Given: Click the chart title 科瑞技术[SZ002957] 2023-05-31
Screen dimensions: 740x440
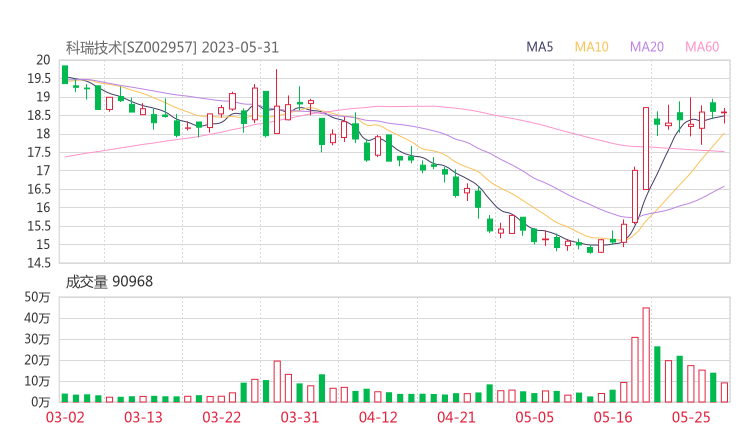Looking at the screenshot, I should tap(172, 48).
